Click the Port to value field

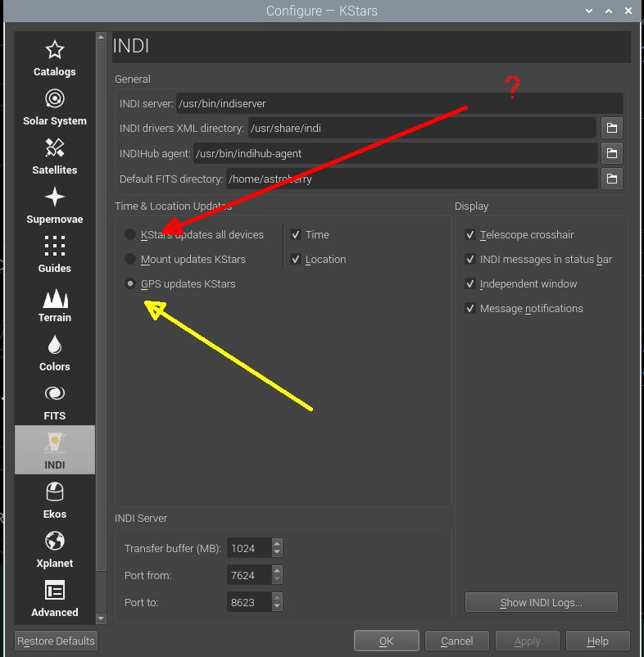(x=249, y=601)
